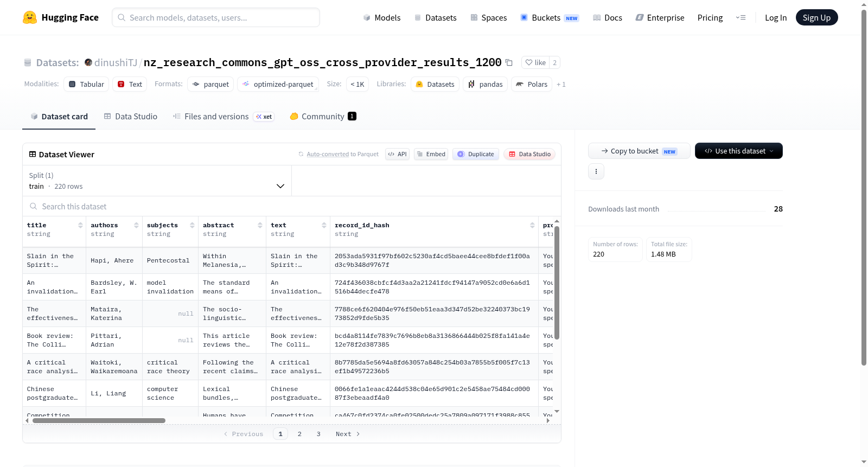868x467 pixels.
Task: Click the 'critical race theory' subjects cell
Action: pos(170,367)
